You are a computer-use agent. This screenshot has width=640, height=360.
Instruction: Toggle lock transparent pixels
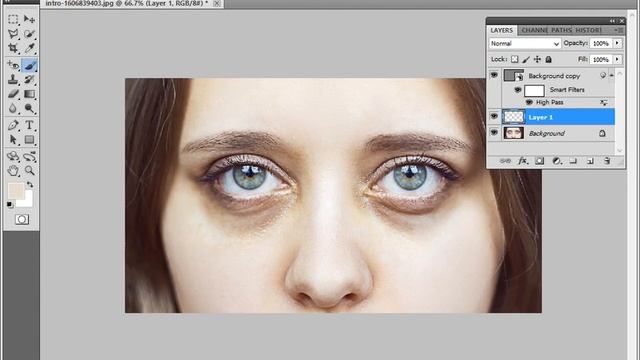point(515,59)
